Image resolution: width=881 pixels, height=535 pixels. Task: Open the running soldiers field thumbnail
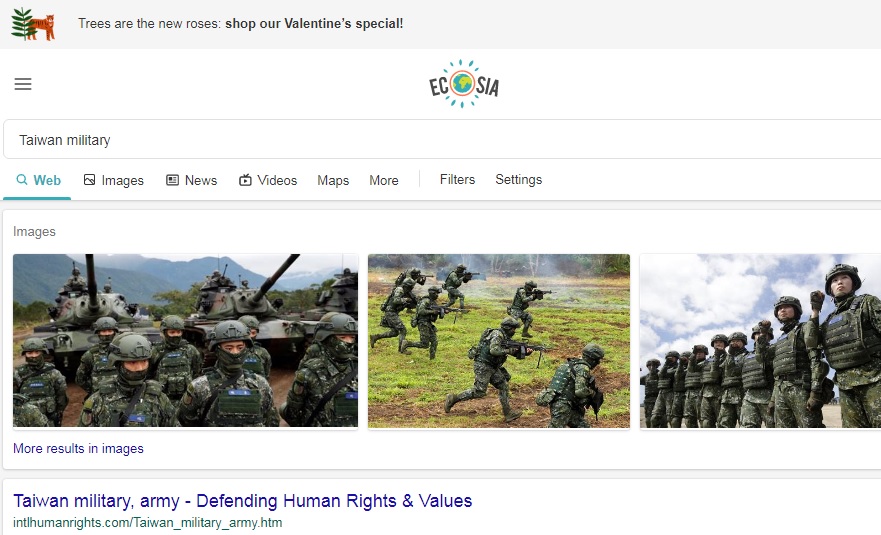coord(499,341)
